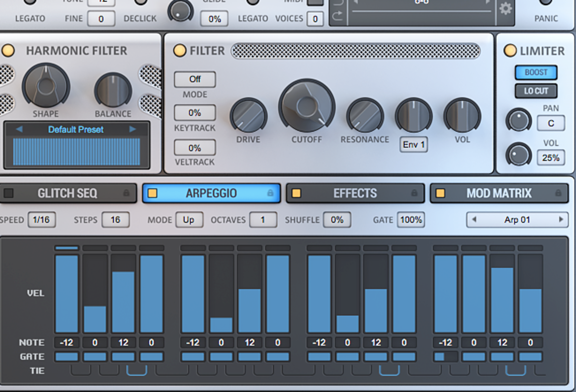Switch to the ARPEGGIO tab
This screenshot has width=576, height=392.
[x=212, y=193]
